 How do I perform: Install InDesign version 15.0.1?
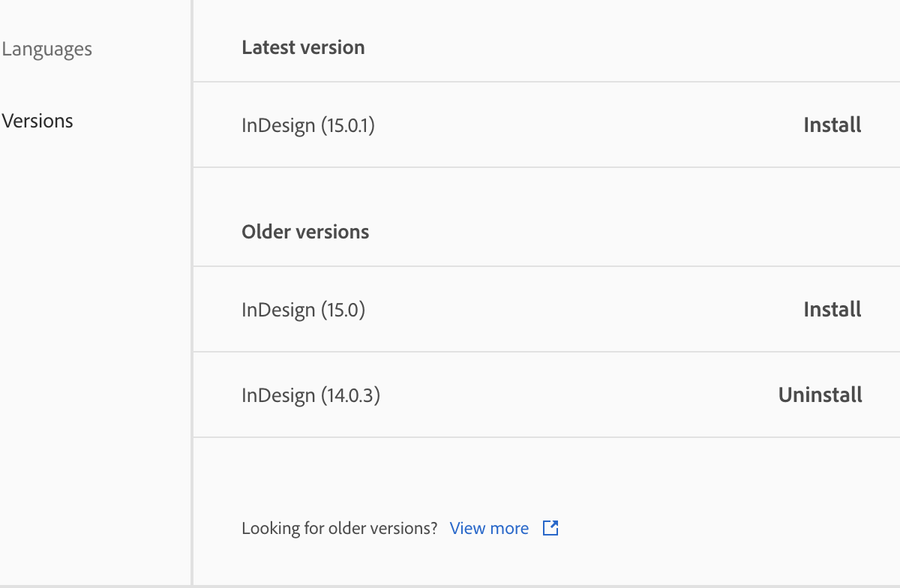pos(832,124)
